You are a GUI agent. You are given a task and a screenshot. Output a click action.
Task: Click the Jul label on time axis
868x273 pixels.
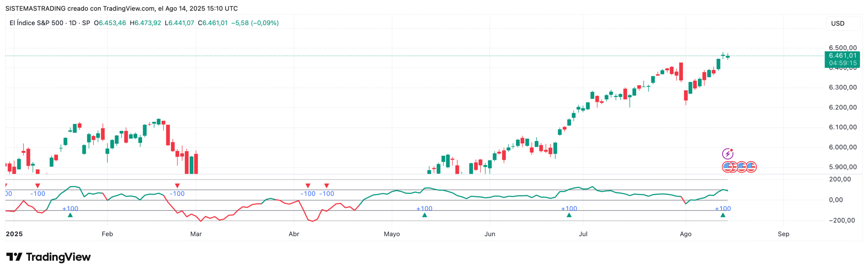pos(583,234)
